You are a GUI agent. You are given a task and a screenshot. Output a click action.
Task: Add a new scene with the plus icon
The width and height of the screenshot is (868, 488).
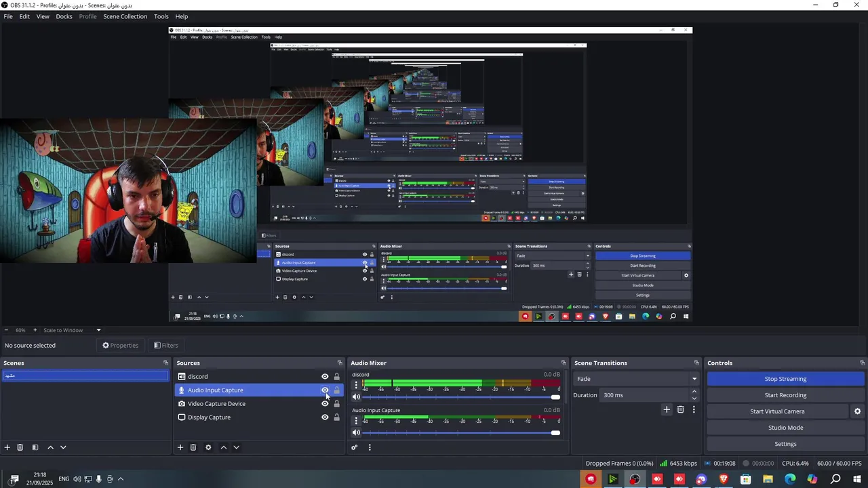point(7,447)
